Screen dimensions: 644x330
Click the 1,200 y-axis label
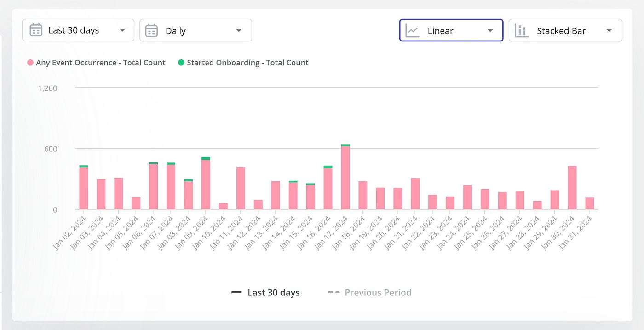48,88
